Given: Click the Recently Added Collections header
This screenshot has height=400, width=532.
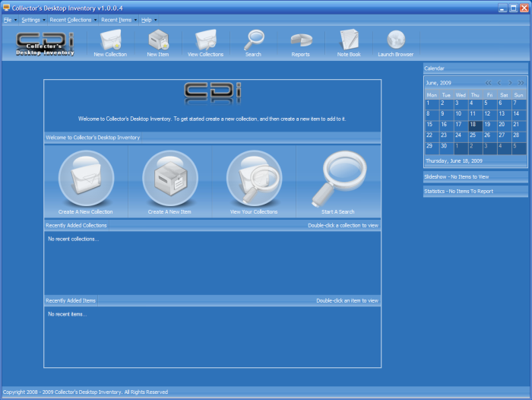Looking at the screenshot, I should tap(76, 225).
